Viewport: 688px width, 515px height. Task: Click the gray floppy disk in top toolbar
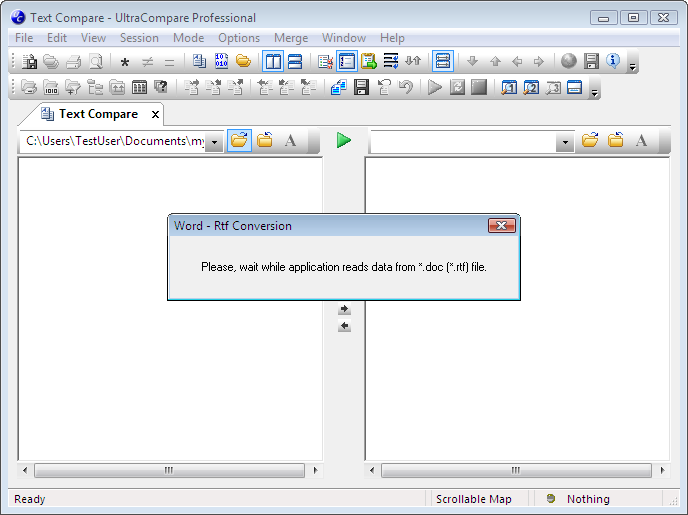click(x=591, y=61)
